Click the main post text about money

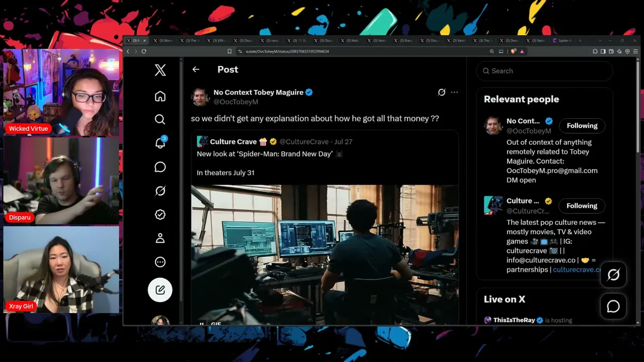coord(315,119)
